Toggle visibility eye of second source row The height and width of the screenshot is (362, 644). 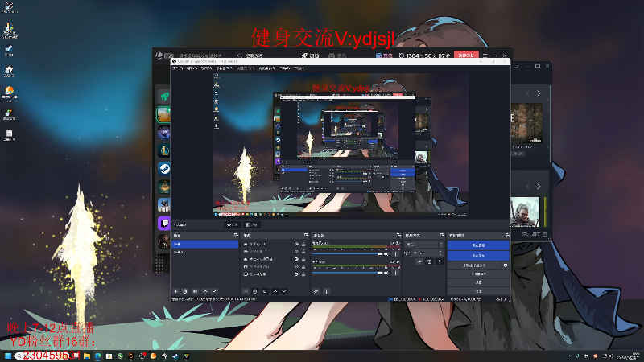click(296, 251)
